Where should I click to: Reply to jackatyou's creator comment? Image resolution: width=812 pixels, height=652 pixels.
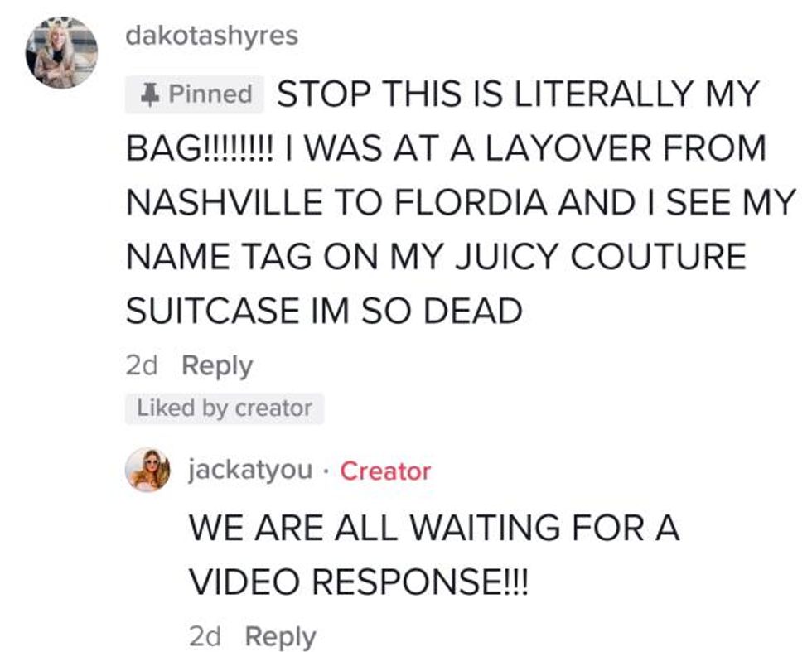coord(280,637)
